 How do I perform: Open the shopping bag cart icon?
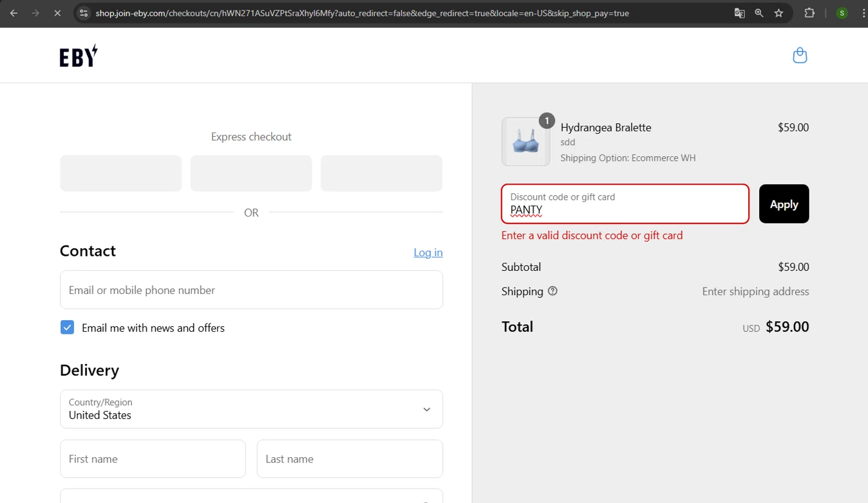(x=800, y=55)
